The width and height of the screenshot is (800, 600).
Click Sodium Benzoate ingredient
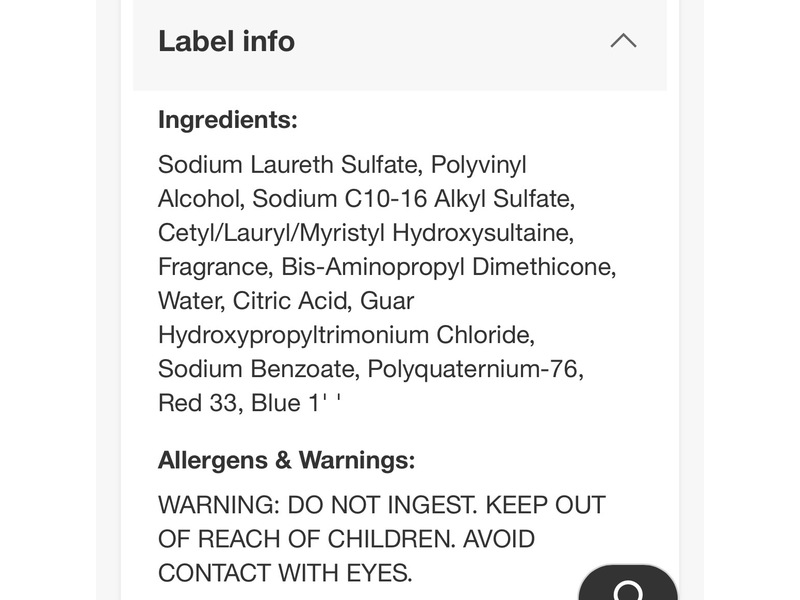coord(255,369)
